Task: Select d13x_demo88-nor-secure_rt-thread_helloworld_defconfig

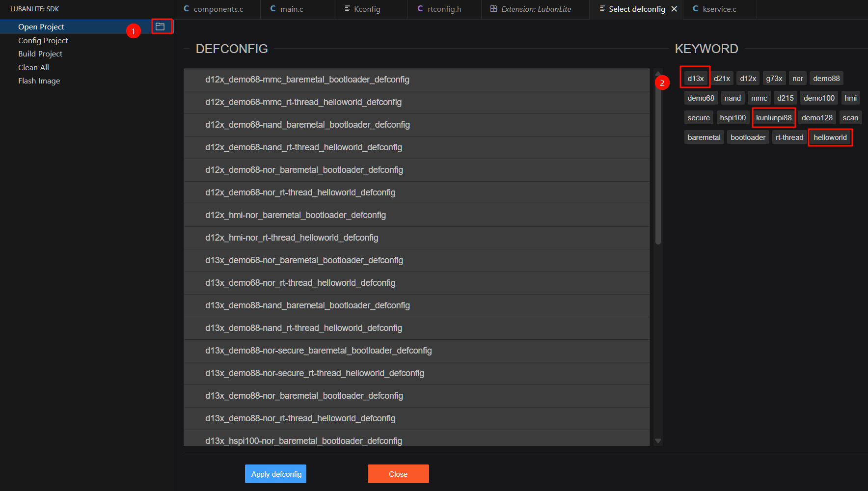Action: (417, 373)
